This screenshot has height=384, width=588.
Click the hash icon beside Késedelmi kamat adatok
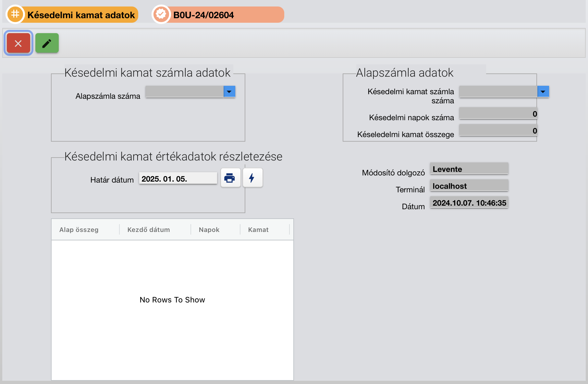click(x=15, y=14)
